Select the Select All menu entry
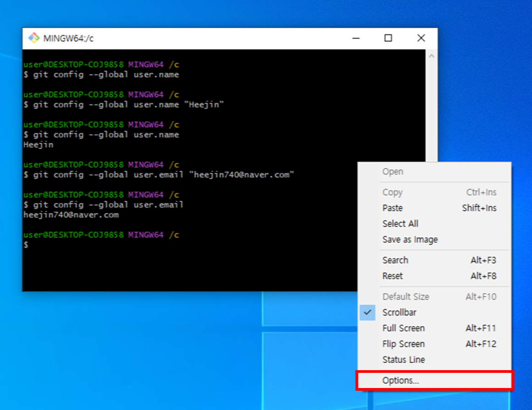The image size is (532, 410). pos(435,224)
